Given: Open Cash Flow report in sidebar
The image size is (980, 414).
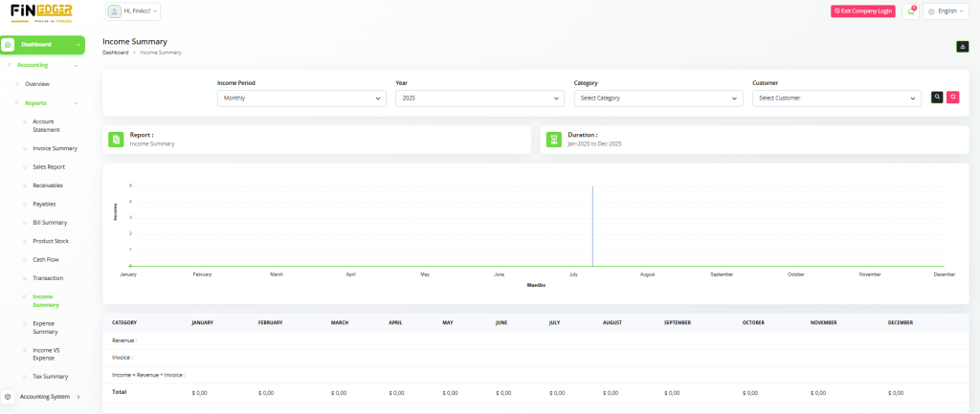Looking at the screenshot, I should click(x=46, y=259).
